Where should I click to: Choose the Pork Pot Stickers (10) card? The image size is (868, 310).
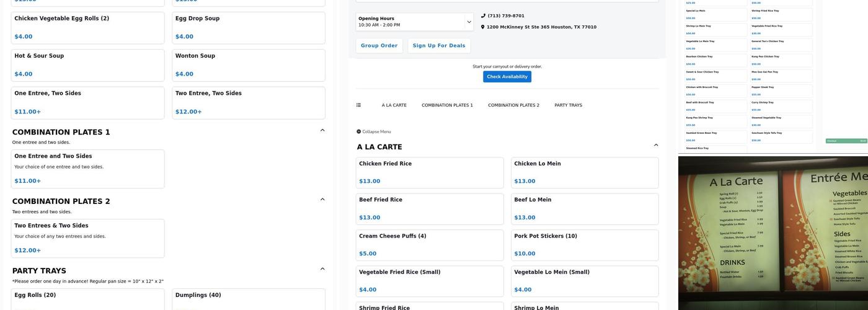tap(584, 245)
